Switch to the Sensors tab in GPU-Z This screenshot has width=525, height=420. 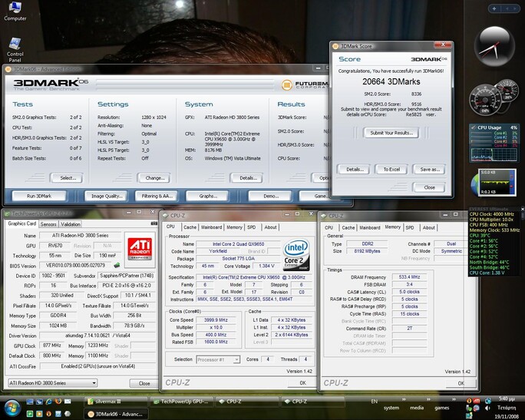tap(48, 224)
